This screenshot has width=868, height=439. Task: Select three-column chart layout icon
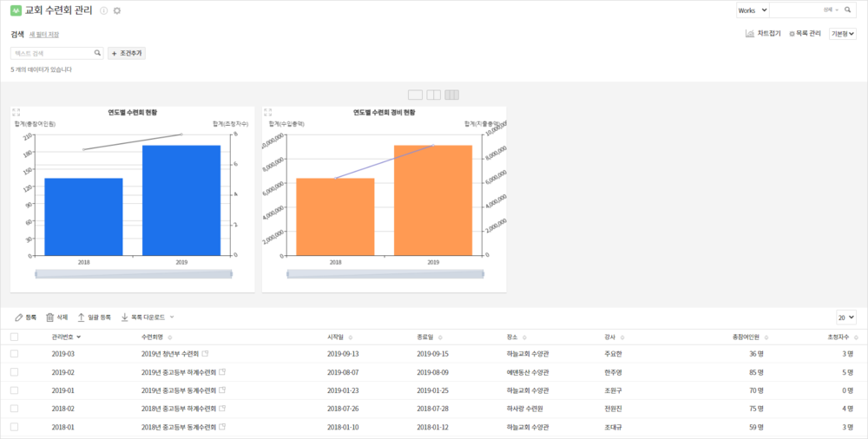tap(451, 95)
